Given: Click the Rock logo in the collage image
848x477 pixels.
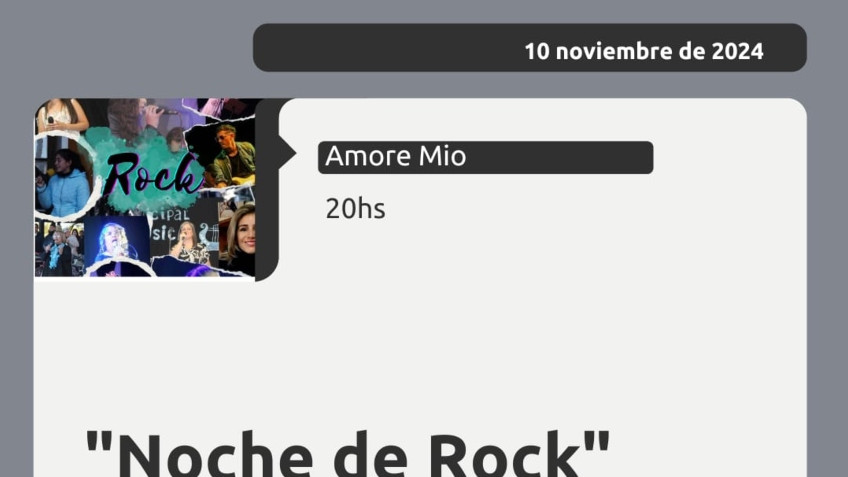Looking at the screenshot, I should click(x=153, y=175).
